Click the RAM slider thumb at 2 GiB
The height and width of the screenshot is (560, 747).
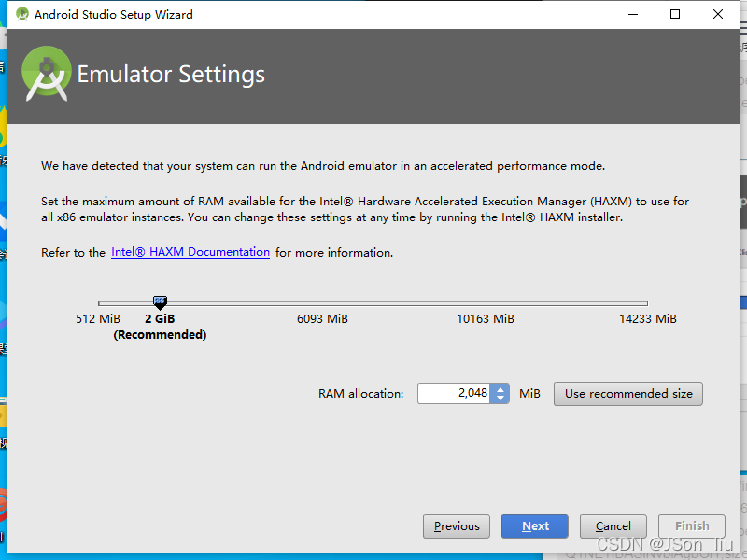160,302
